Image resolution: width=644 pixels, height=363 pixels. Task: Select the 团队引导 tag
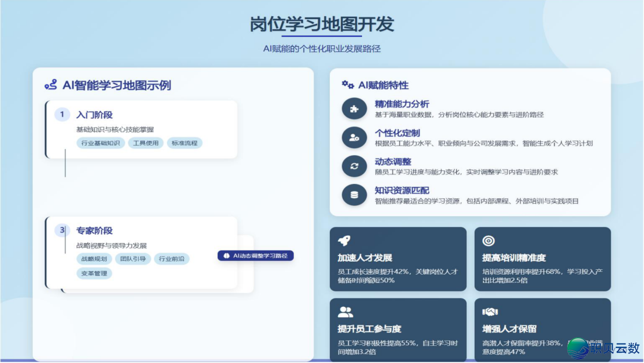(x=133, y=259)
